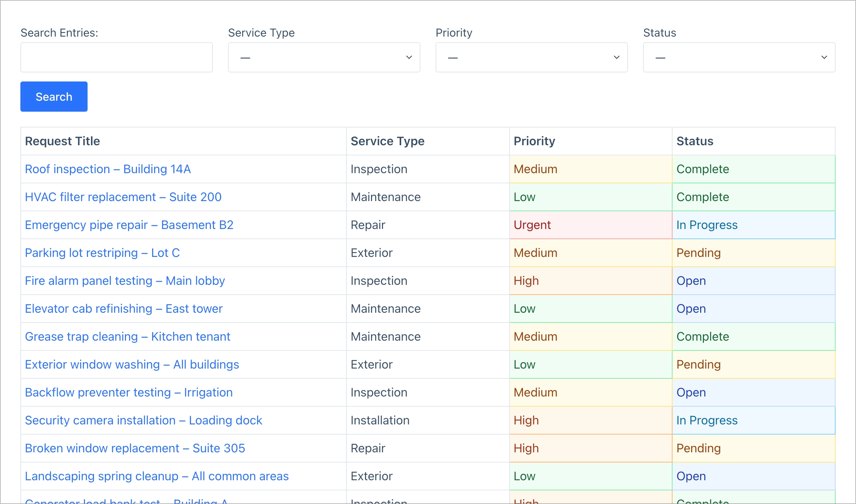
Task: Open Roof inspection – Building 14A request
Action: tap(108, 169)
